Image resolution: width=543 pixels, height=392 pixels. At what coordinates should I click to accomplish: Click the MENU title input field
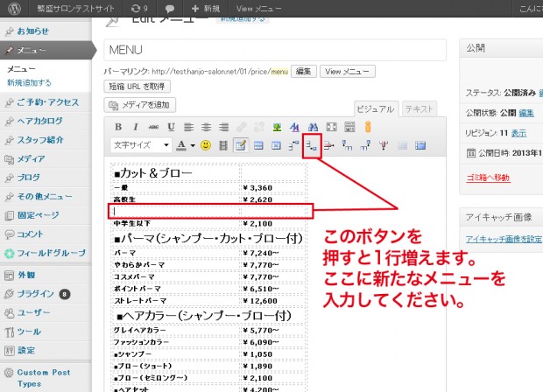click(x=276, y=50)
